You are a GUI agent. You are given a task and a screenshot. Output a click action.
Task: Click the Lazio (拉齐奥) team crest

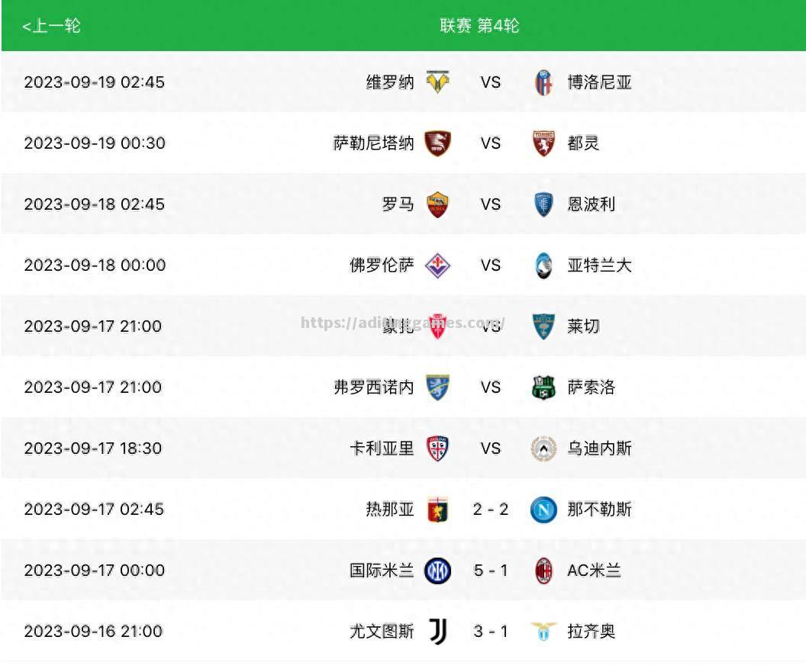coord(543,632)
